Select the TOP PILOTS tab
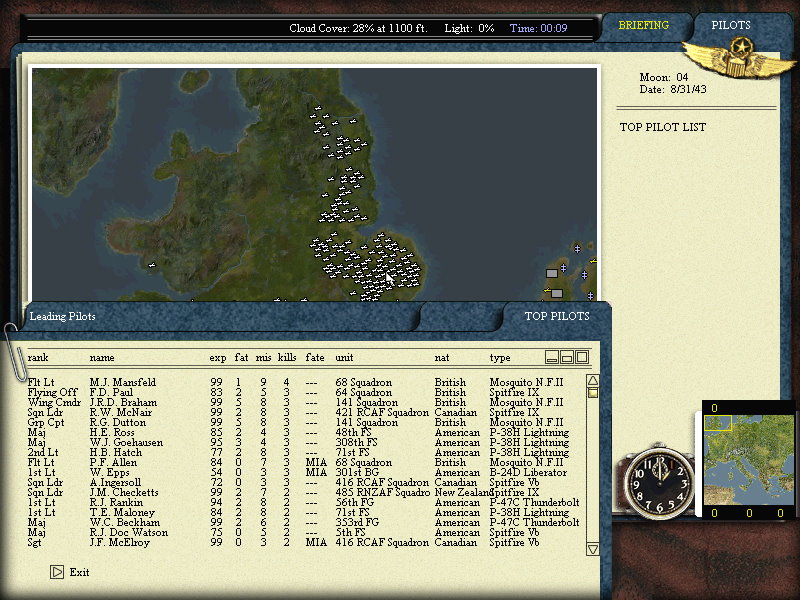The width and height of the screenshot is (800, 600). click(557, 316)
